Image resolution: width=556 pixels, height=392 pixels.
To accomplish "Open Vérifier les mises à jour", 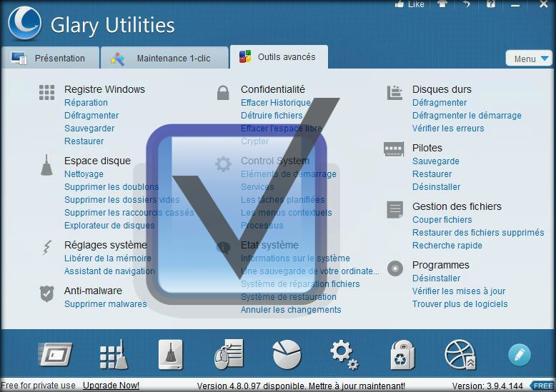I will click(x=459, y=291).
